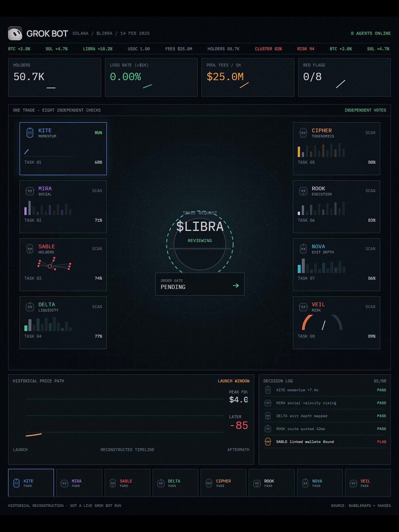Click the '$25.0M' pool fees value
Viewport: 399px width, 532px height.
point(225,77)
